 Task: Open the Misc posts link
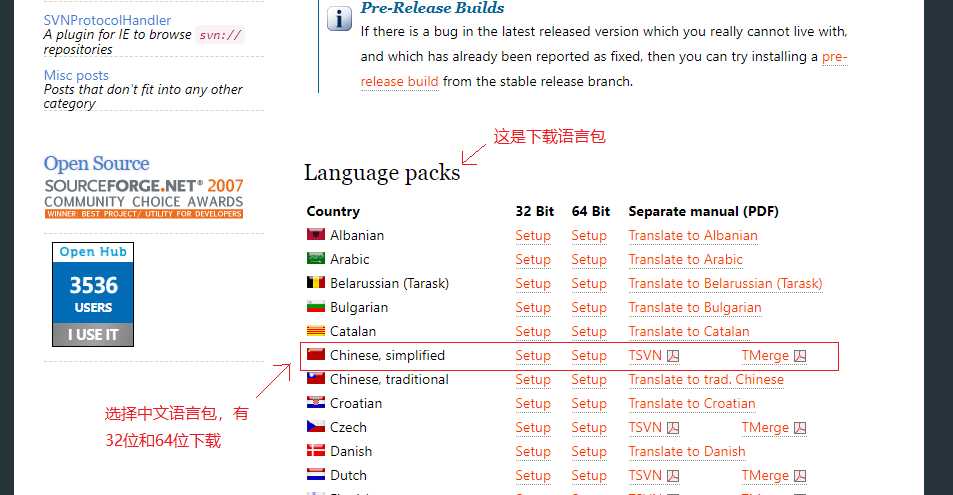pos(76,75)
